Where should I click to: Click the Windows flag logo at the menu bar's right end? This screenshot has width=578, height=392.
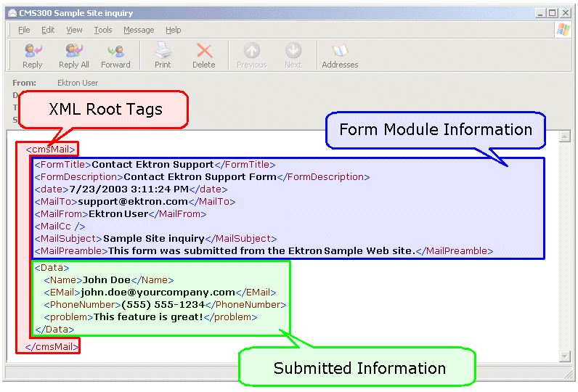563,30
